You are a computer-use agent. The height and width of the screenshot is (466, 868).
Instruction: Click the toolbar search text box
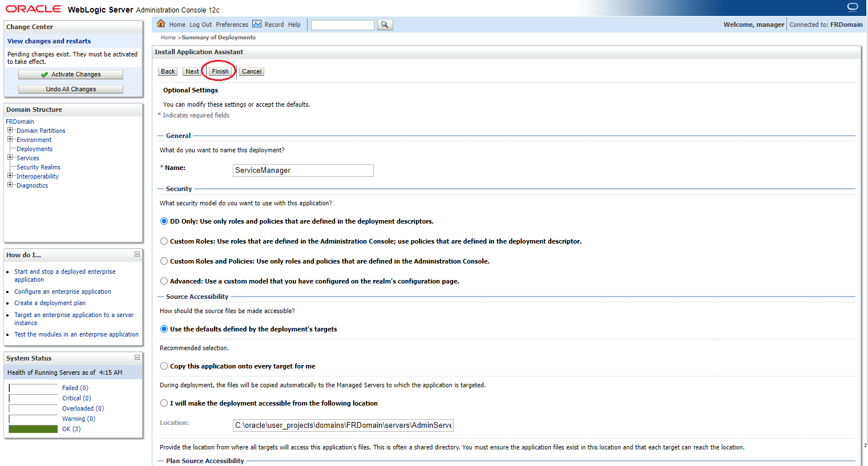tap(342, 25)
